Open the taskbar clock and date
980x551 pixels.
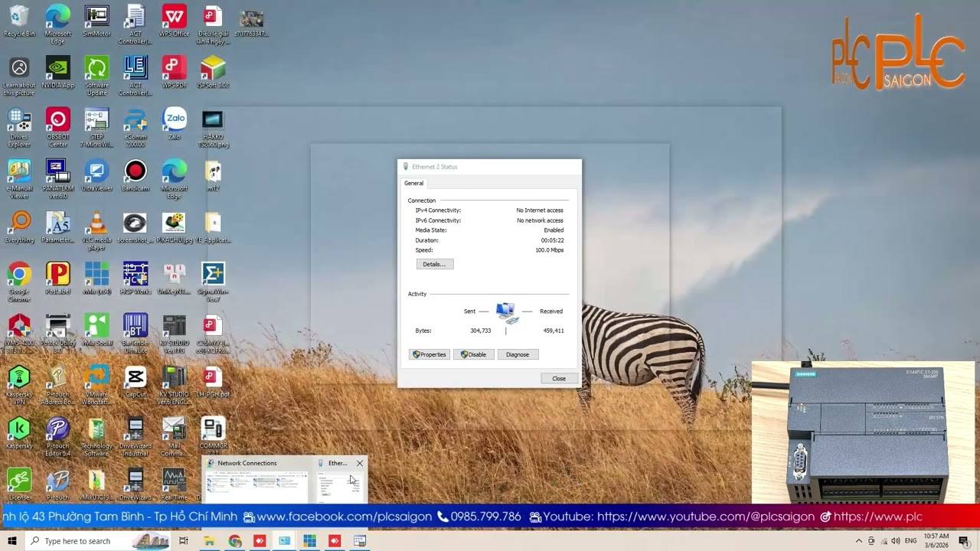pyautogui.click(x=936, y=541)
